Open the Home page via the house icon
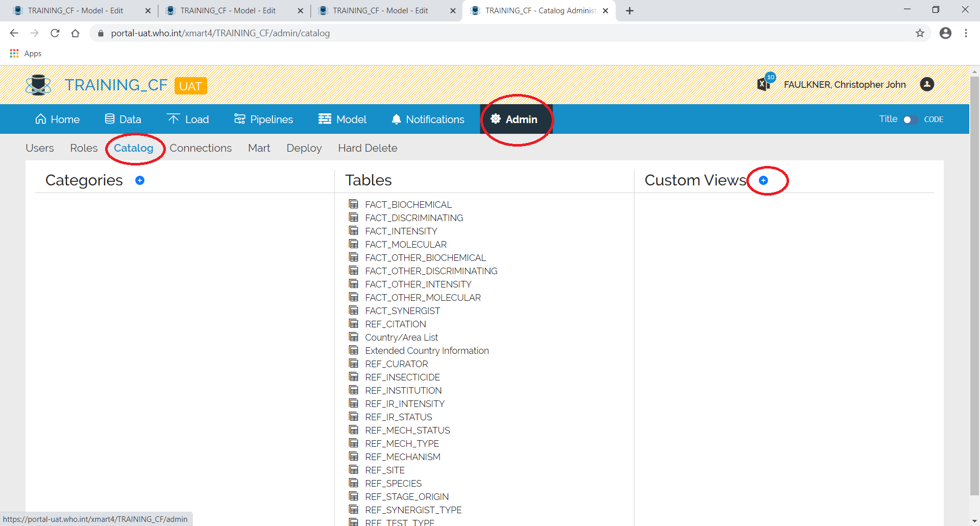Viewport: 980px width, 526px height. point(41,119)
